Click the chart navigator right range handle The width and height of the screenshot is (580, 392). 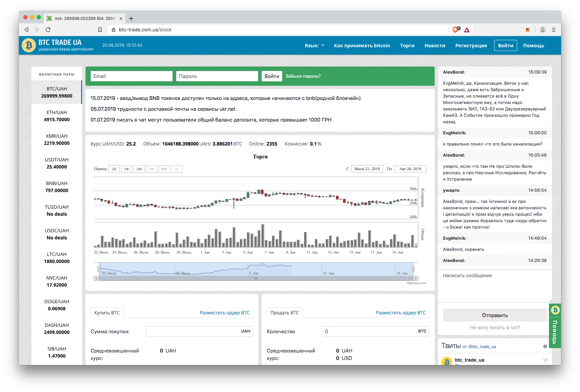pos(413,269)
